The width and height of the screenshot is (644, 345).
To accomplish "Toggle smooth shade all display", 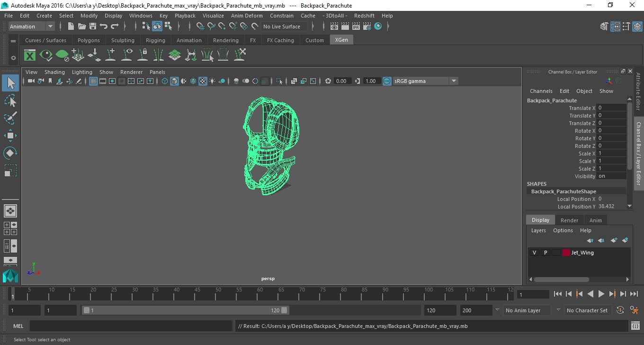I will click(174, 81).
